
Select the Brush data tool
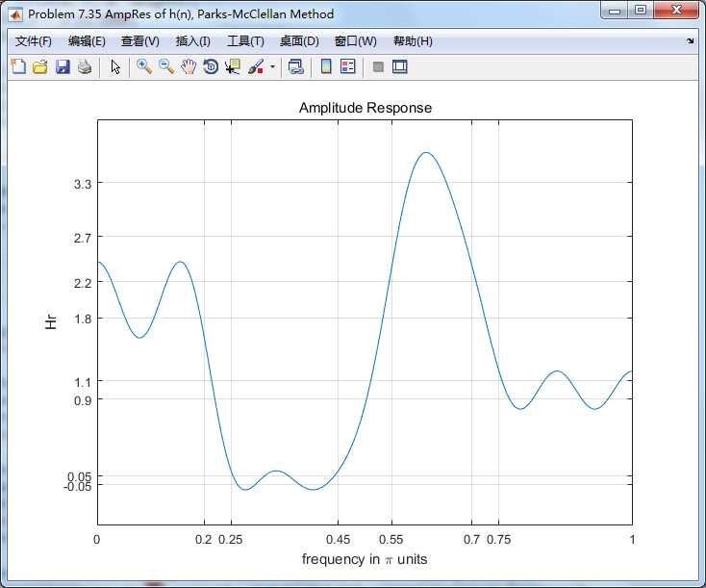pyautogui.click(x=256, y=66)
